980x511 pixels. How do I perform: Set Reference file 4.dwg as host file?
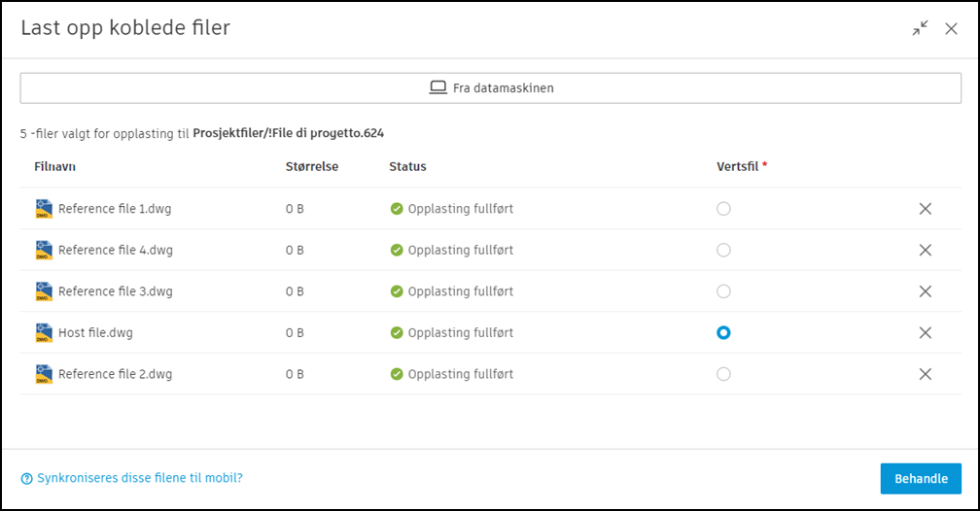pyautogui.click(x=723, y=250)
